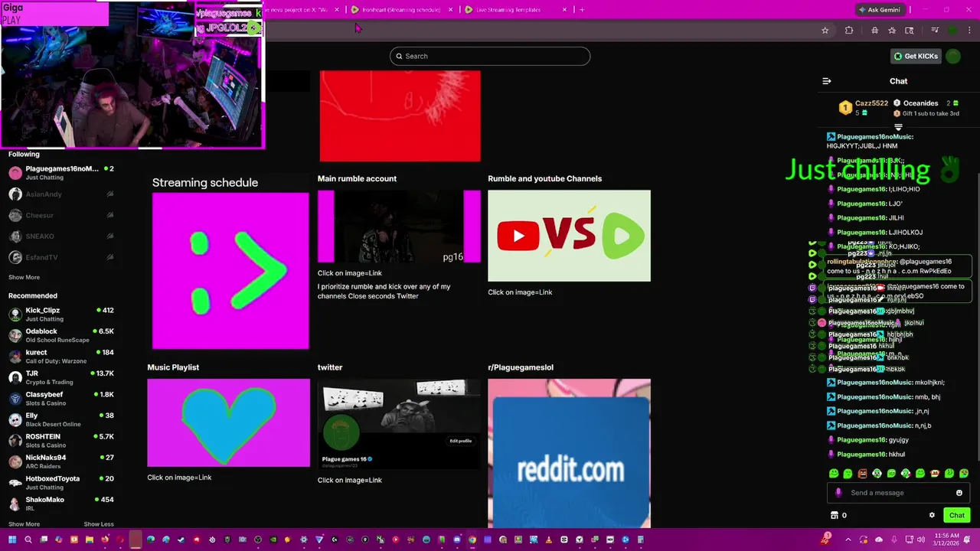Click Oceanides gifter name
The image size is (980, 551).
pos(920,103)
